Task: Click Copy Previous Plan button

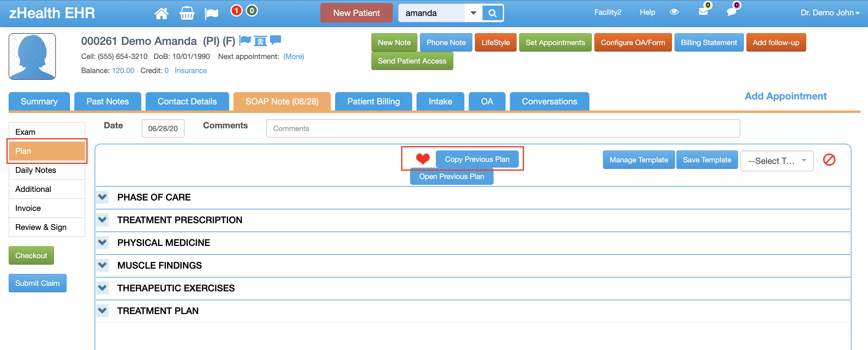Action: pos(477,159)
